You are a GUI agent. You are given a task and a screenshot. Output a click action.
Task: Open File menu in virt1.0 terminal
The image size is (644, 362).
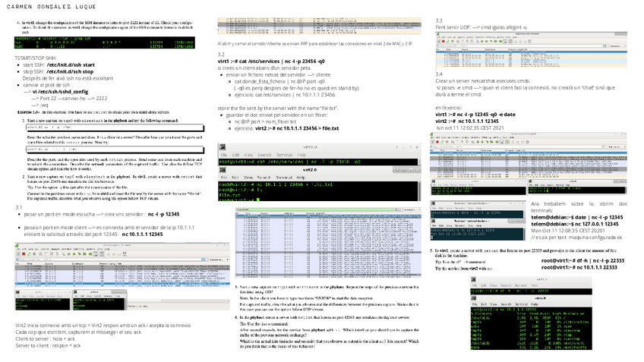coord(224,155)
